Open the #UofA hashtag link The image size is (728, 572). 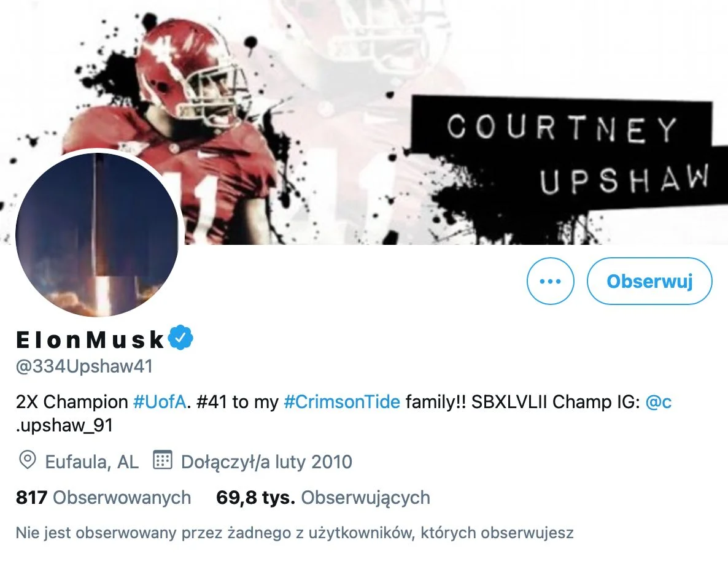(x=160, y=401)
